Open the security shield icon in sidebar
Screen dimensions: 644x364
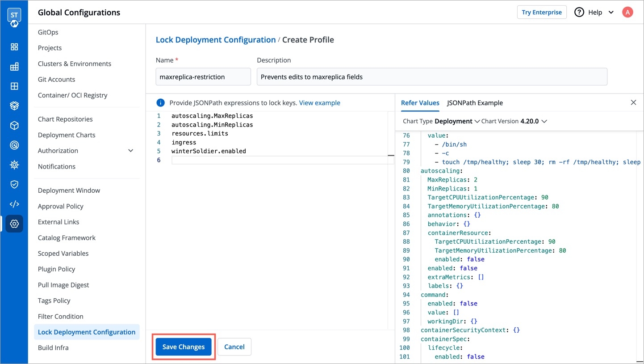[14, 184]
